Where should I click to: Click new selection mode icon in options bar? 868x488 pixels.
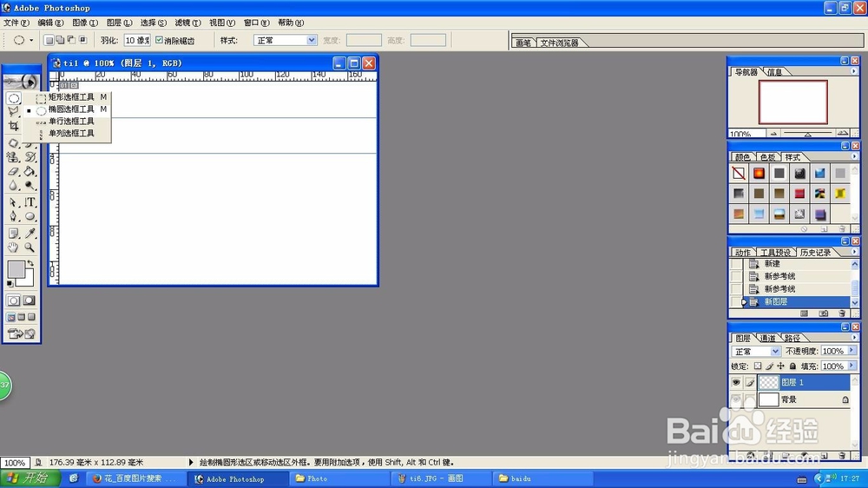tap(49, 40)
